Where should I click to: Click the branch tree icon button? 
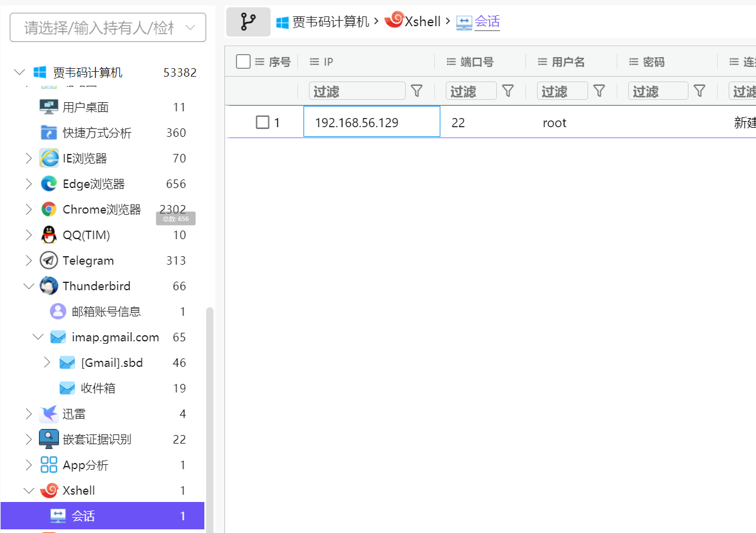[x=248, y=22]
